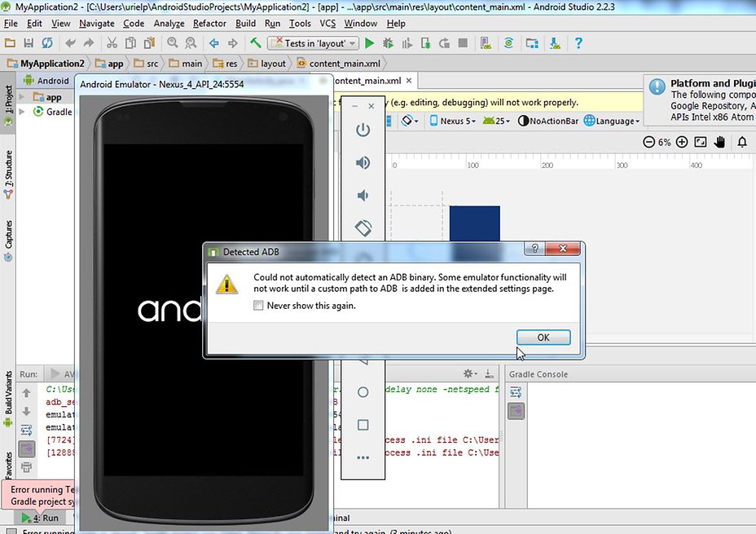Click the Sync Project with Gradle icon
Viewport: 756px width, 534px height.
pos(508,43)
